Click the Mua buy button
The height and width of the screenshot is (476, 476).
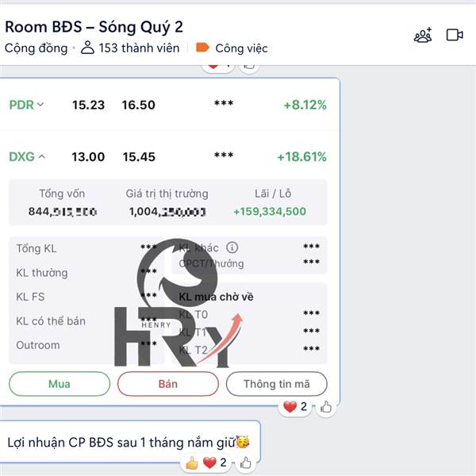59,384
